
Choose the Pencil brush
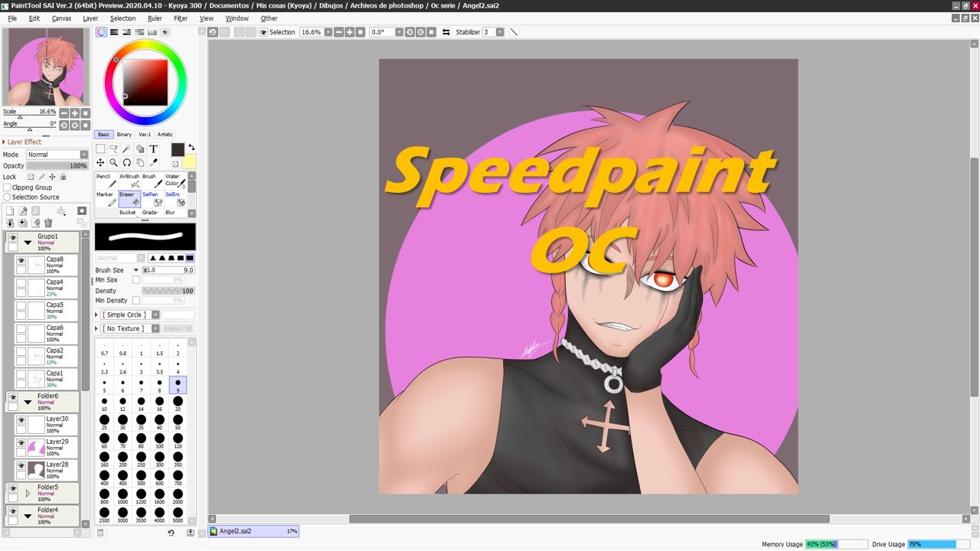coord(106,181)
